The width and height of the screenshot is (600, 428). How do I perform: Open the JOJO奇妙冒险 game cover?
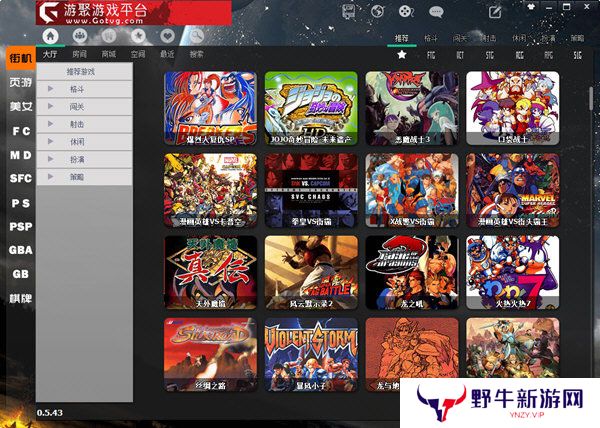(311, 108)
